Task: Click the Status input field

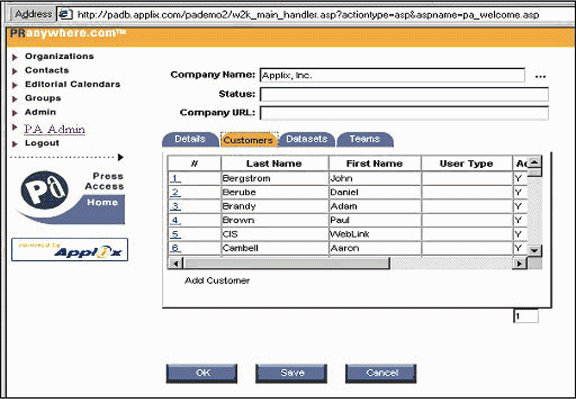Action: (x=404, y=94)
